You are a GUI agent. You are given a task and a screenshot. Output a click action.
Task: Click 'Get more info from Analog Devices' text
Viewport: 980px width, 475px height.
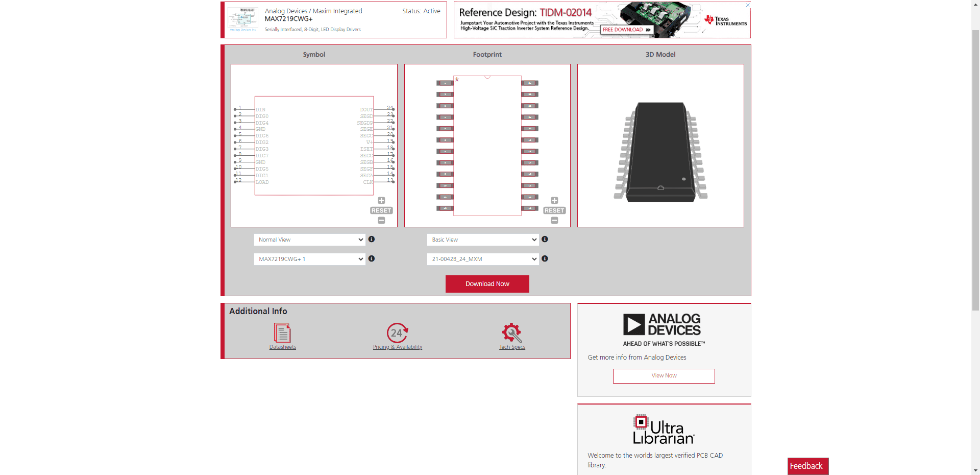(x=637, y=358)
